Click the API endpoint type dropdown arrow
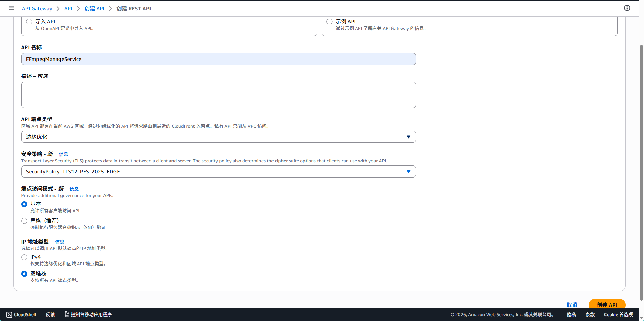 click(x=408, y=137)
